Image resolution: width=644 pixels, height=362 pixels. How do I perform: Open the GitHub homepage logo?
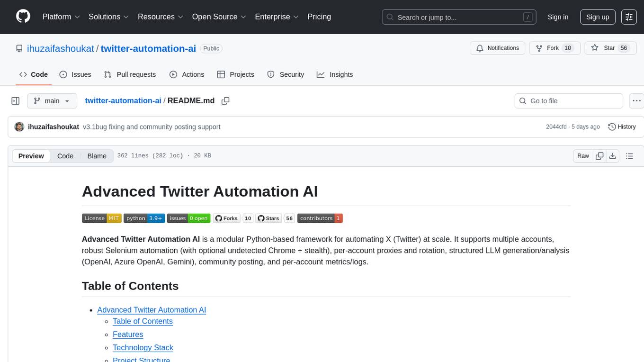point(23,17)
